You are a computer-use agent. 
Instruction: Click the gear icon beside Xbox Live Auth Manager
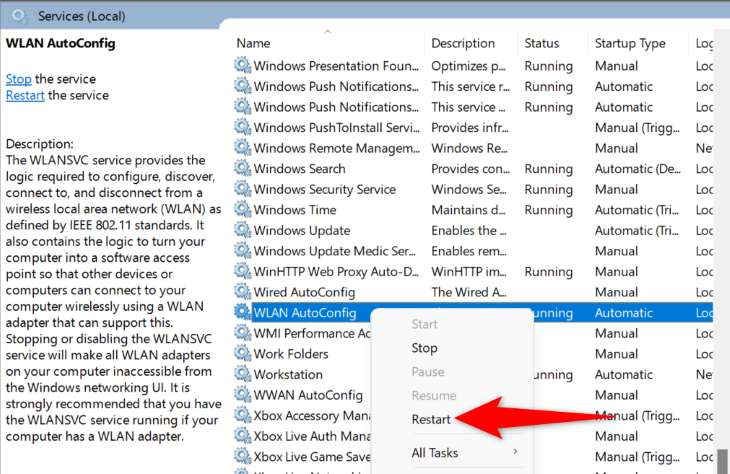coord(243,435)
